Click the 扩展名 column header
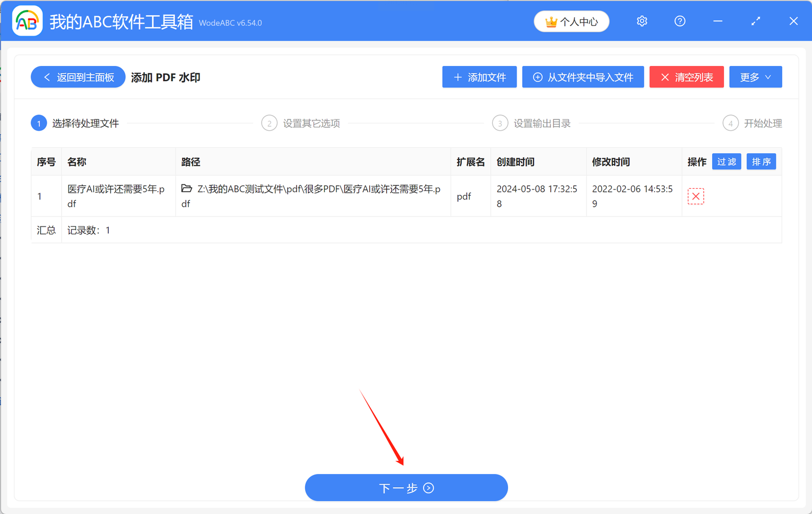 [x=470, y=162]
